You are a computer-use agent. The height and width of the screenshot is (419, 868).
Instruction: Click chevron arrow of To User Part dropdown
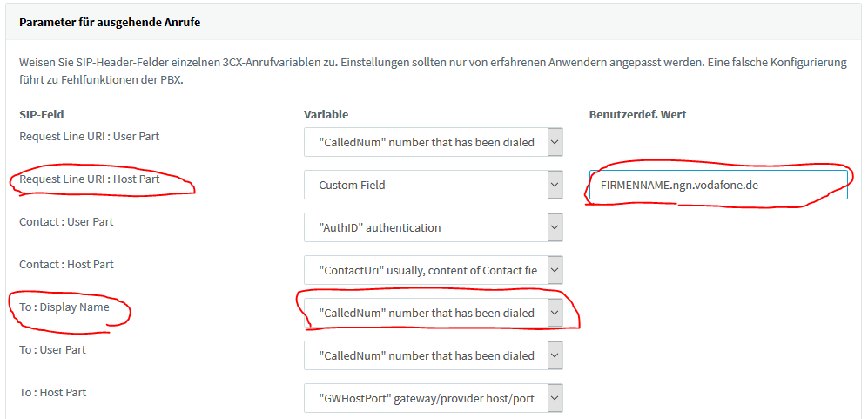pyautogui.click(x=555, y=355)
